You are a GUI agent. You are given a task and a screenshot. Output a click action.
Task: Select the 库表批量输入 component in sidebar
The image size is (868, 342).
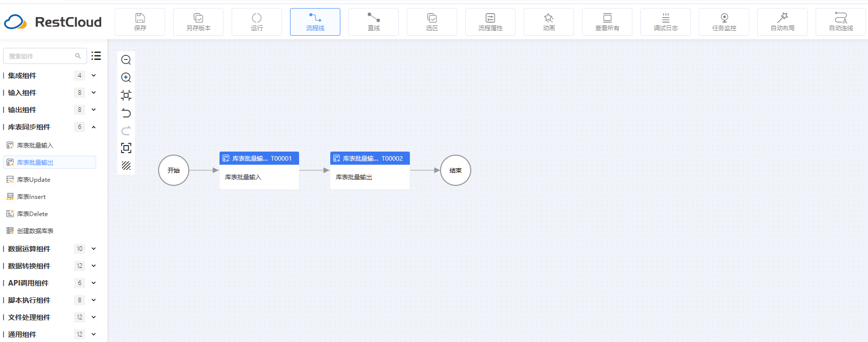click(49, 145)
